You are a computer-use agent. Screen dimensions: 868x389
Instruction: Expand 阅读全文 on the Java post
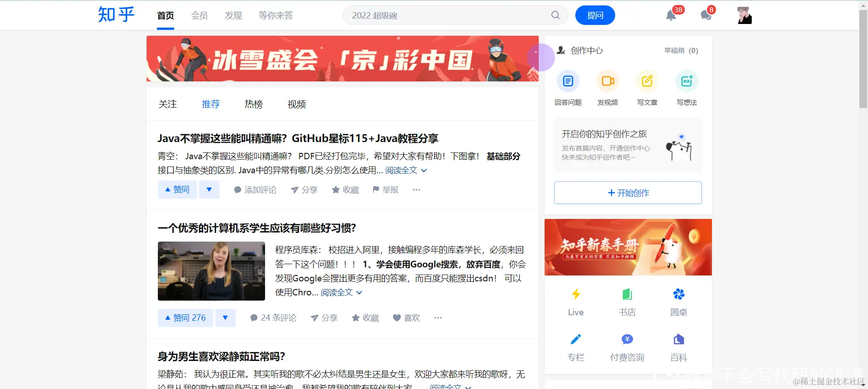coord(406,171)
